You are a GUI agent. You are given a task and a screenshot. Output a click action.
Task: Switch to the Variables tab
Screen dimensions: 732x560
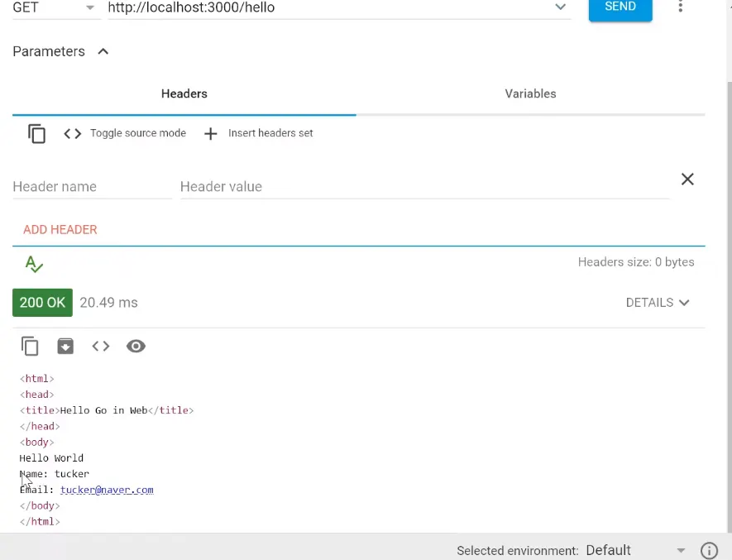530,93
